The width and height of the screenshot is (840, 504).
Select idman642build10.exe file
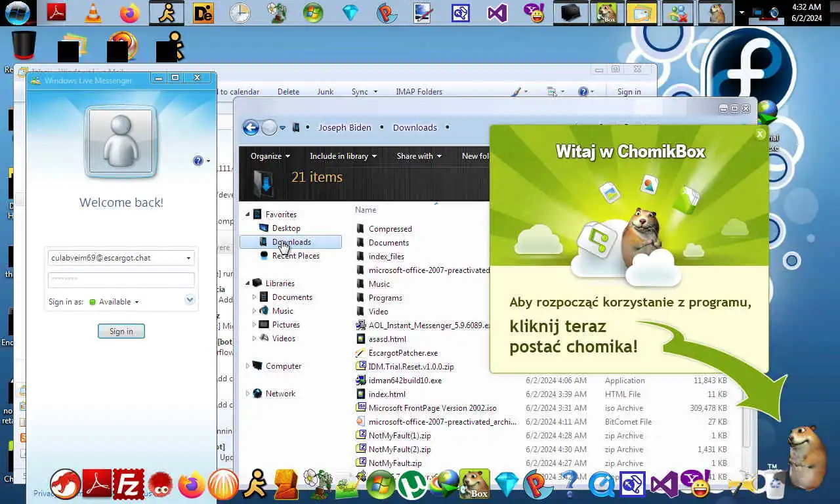point(405,381)
